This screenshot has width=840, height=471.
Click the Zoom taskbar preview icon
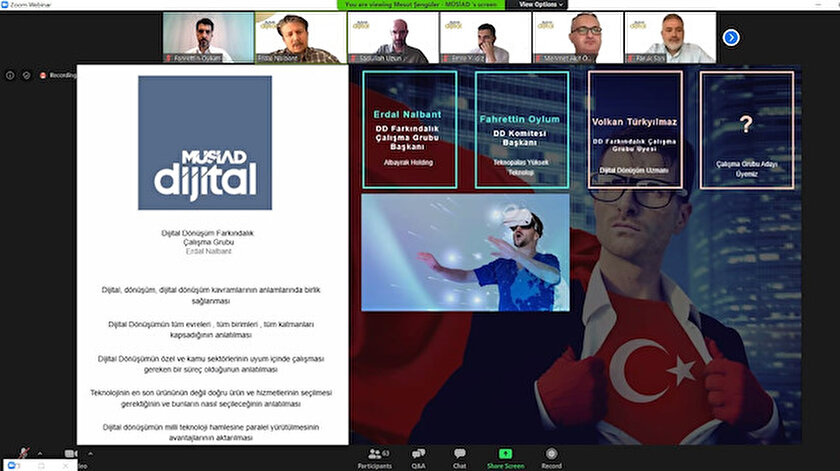click(13, 466)
